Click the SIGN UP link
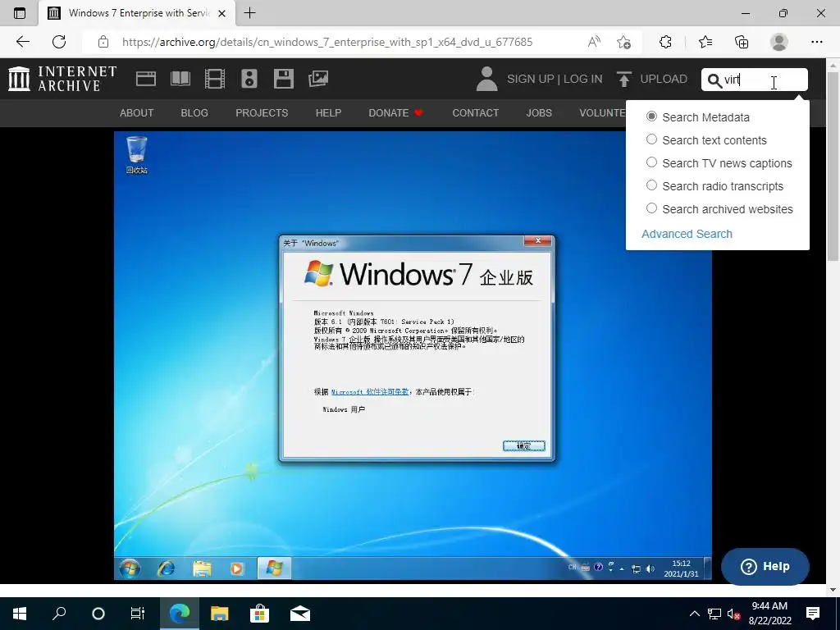This screenshot has height=630, width=840. [x=531, y=79]
